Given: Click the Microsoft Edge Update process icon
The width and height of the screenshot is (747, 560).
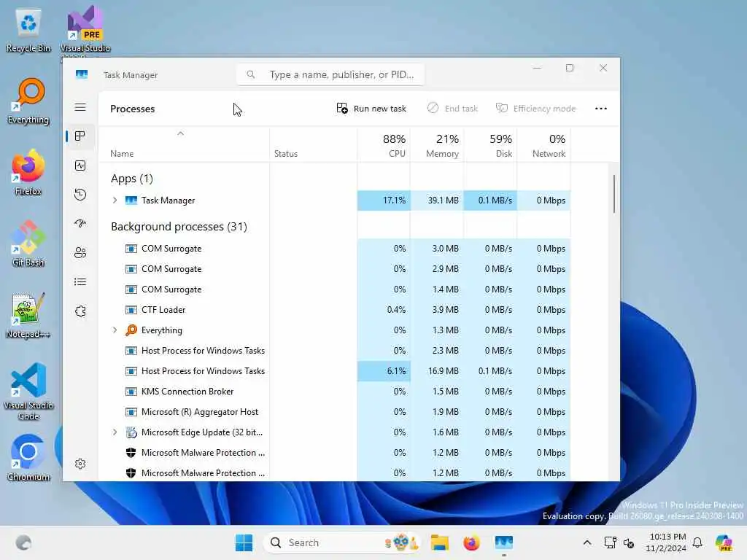Looking at the screenshot, I should pos(131,432).
